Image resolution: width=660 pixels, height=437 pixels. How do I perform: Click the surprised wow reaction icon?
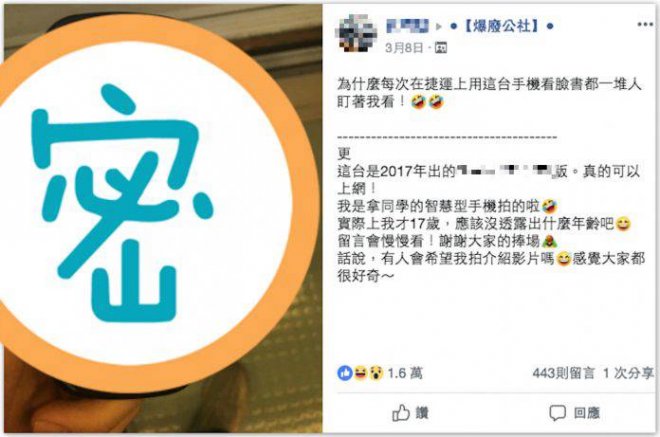[376, 373]
